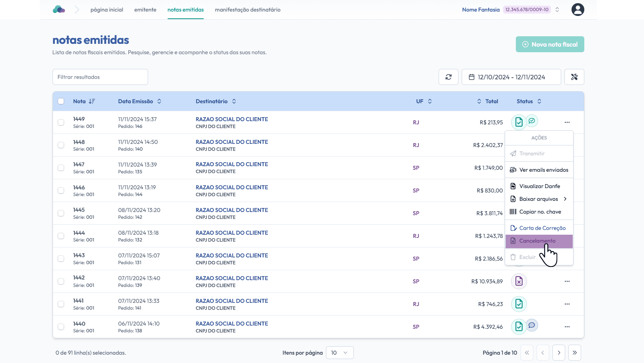The image size is (644, 363).
Task: Click the Filtrar resultados search field
Action: 100,77
